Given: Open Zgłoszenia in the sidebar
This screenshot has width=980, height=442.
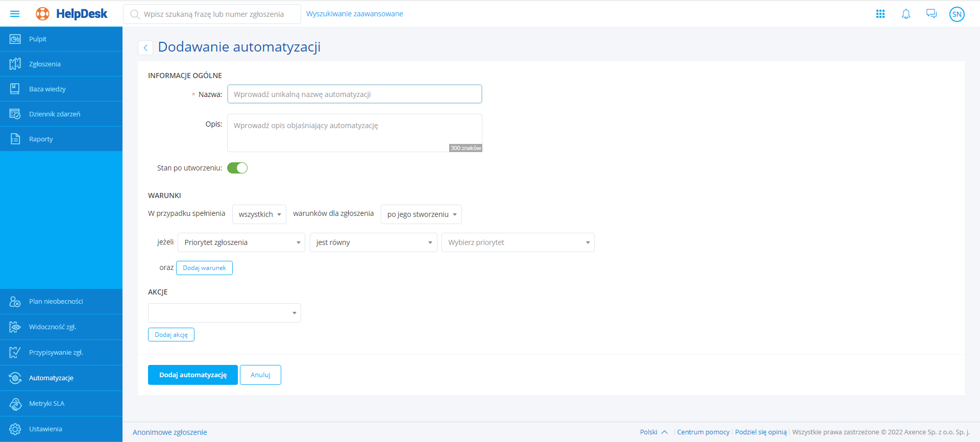Looking at the screenshot, I should [45, 64].
